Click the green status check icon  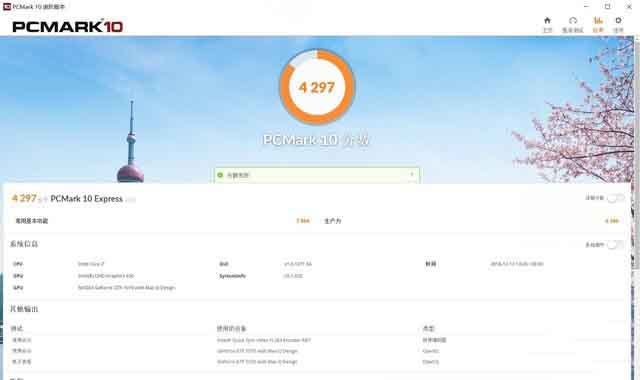tap(220, 175)
